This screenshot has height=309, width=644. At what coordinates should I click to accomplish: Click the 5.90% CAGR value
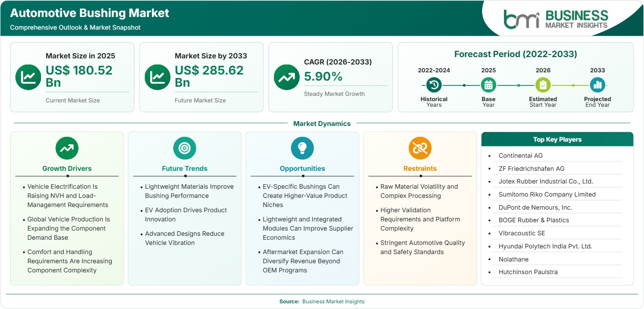point(323,77)
